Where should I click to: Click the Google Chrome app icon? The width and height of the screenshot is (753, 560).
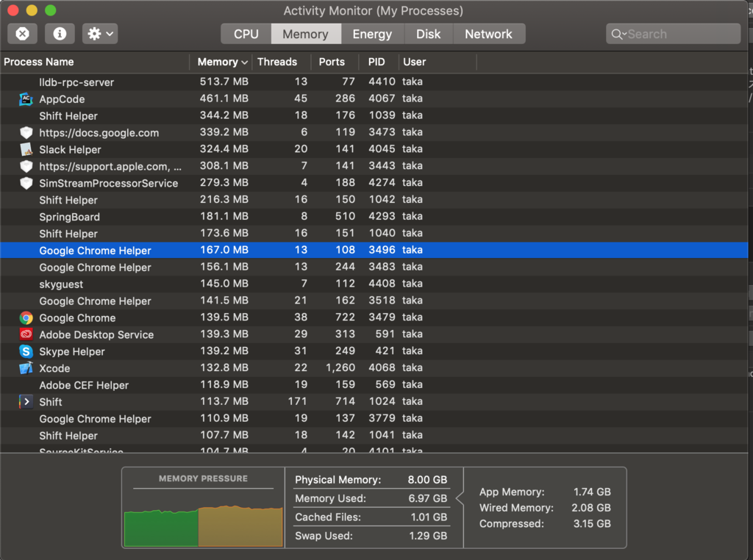tap(26, 317)
